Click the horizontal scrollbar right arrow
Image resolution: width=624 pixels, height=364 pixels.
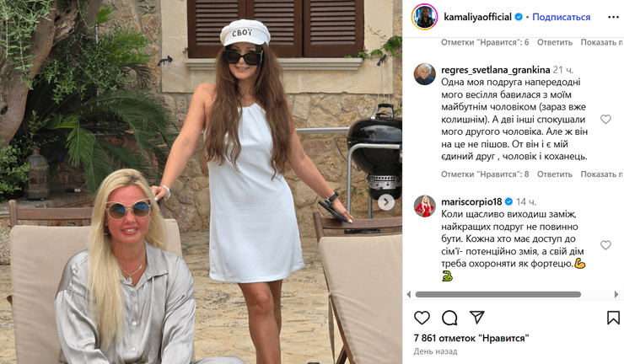click(x=616, y=294)
